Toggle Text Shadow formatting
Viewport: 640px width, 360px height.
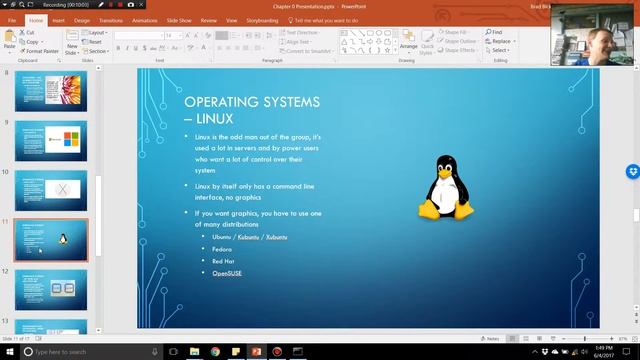[144, 48]
